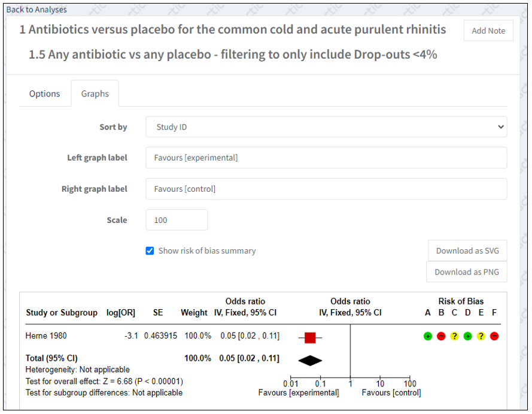Click green risk of bias icon under column D
The height and width of the screenshot is (414, 532).
pos(467,336)
